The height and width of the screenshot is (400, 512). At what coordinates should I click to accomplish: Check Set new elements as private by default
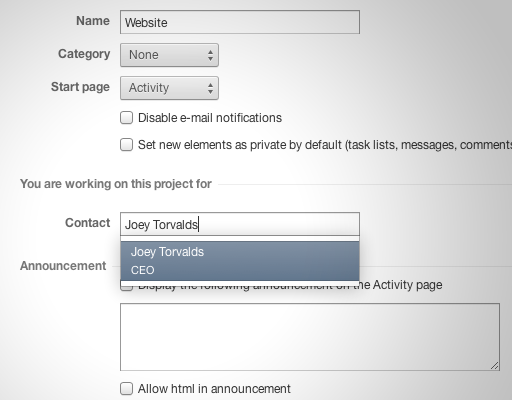[x=126, y=145]
